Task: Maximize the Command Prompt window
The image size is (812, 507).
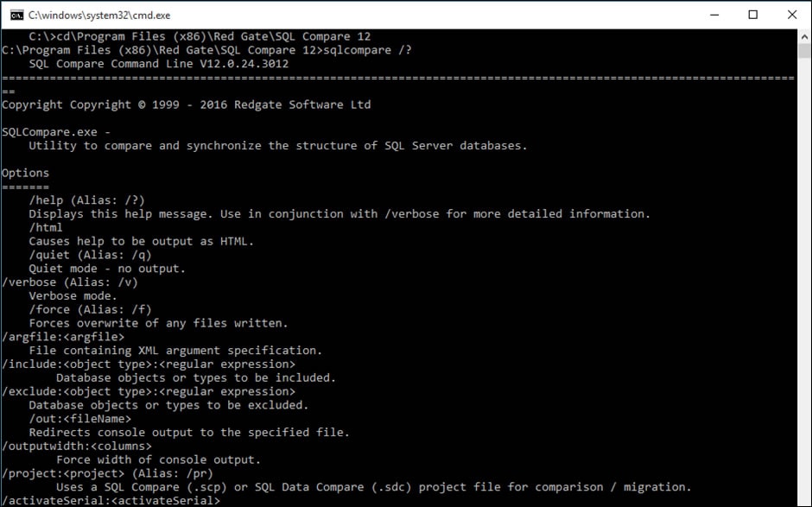Action: tap(753, 15)
